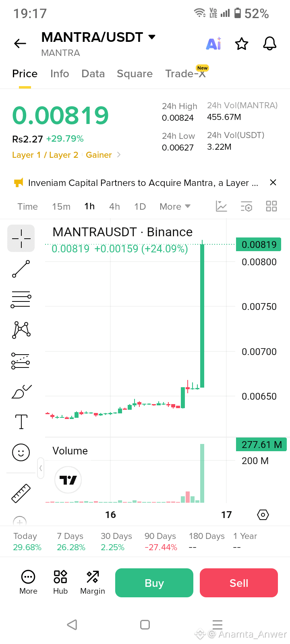Select the Today 29.68% performance
Screen dimensions: 290x644
coord(27,542)
